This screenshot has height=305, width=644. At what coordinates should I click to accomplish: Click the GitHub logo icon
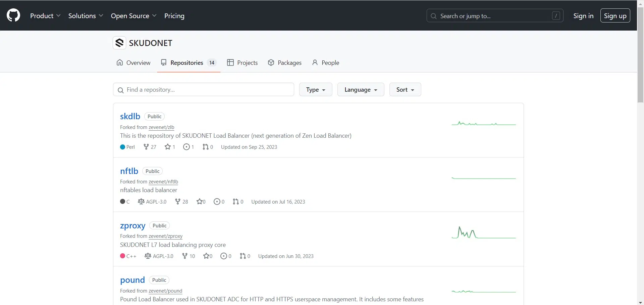[13, 15]
